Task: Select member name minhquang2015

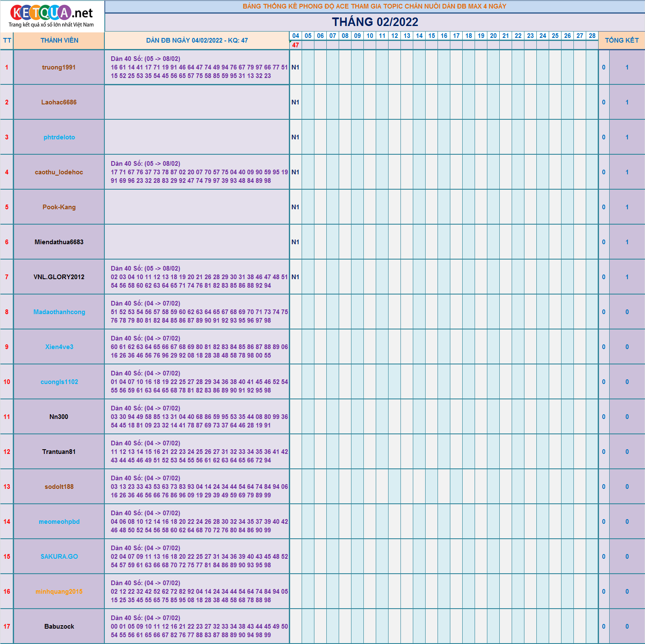Action: pyautogui.click(x=59, y=592)
